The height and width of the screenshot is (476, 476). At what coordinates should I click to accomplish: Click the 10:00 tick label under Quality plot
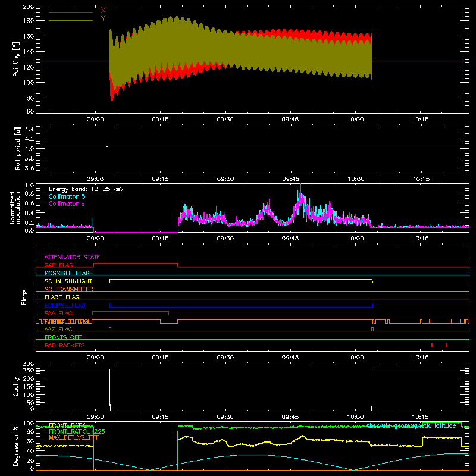355,417
